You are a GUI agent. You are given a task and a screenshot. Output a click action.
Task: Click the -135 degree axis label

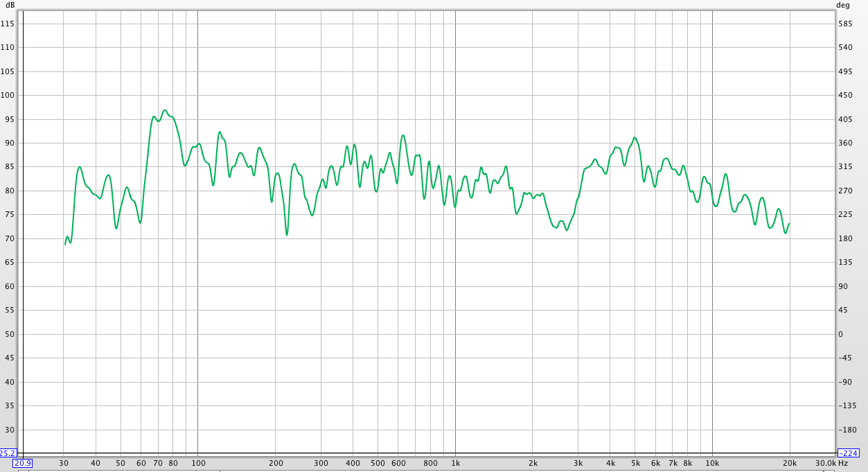[x=847, y=405]
